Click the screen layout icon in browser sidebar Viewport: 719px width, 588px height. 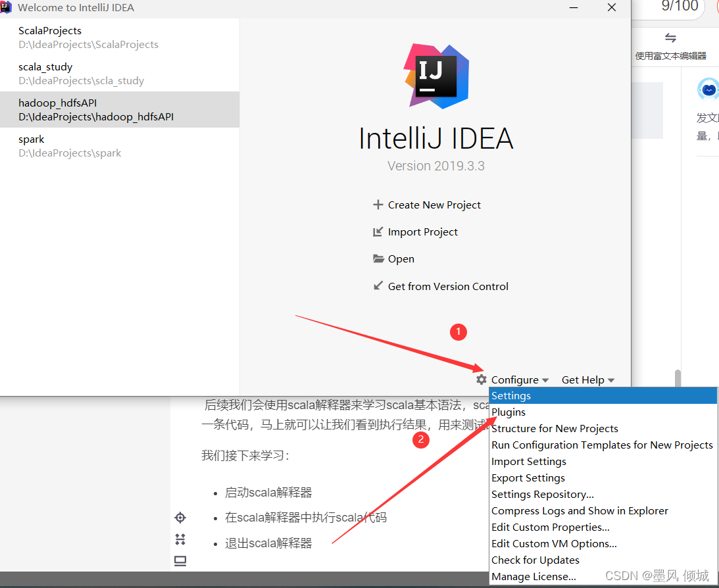pos(180,561)
